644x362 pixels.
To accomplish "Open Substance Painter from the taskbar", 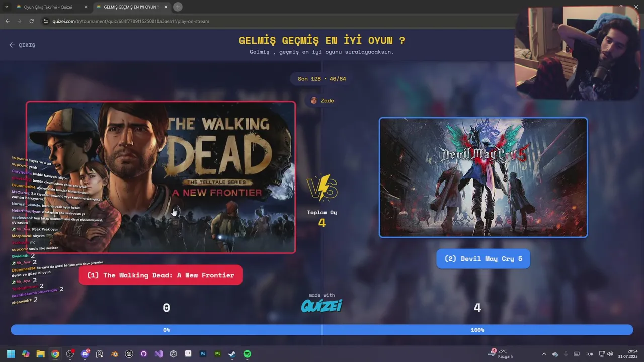I will (218, 354).
